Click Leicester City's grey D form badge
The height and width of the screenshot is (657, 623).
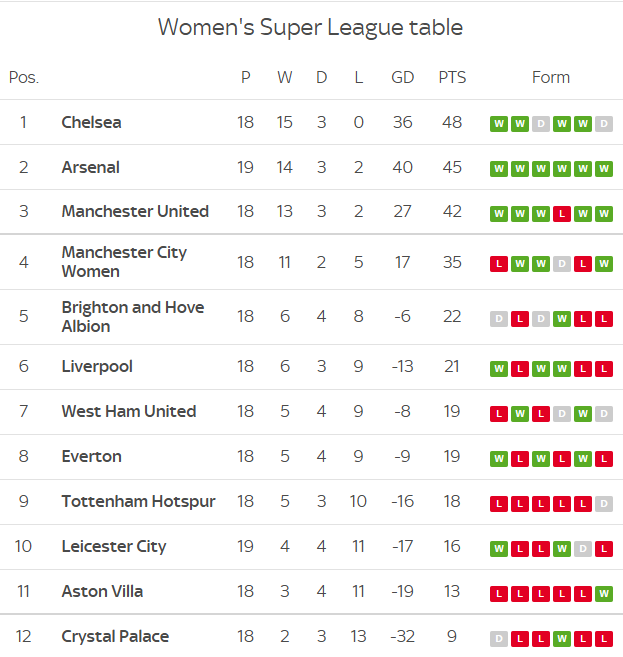coord(582,548)
